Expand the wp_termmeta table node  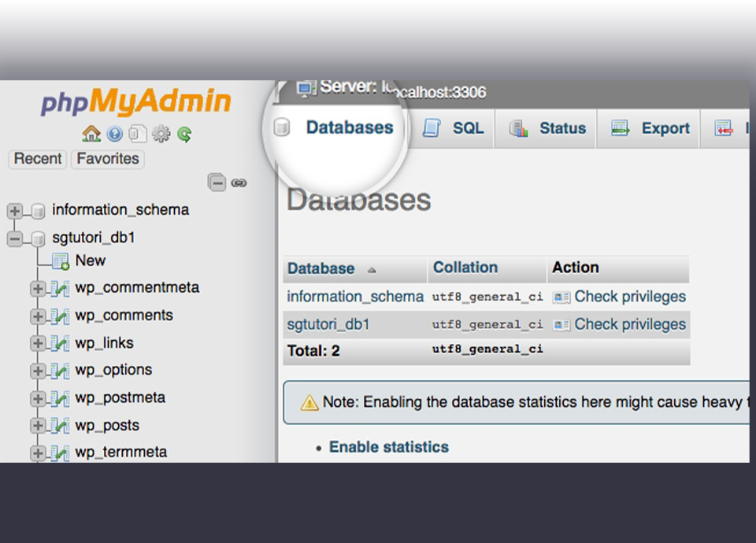38,453
